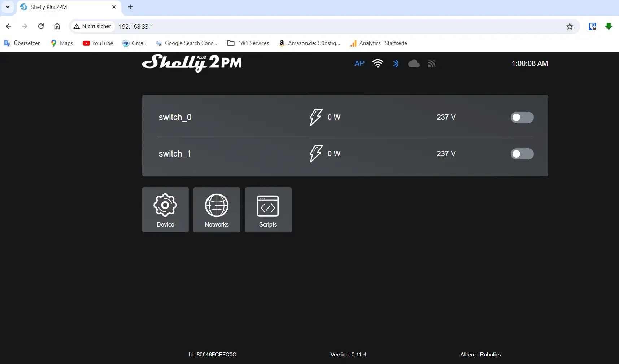
Task: Open the 1&1 Services bookmark folder
Action: 248,43
